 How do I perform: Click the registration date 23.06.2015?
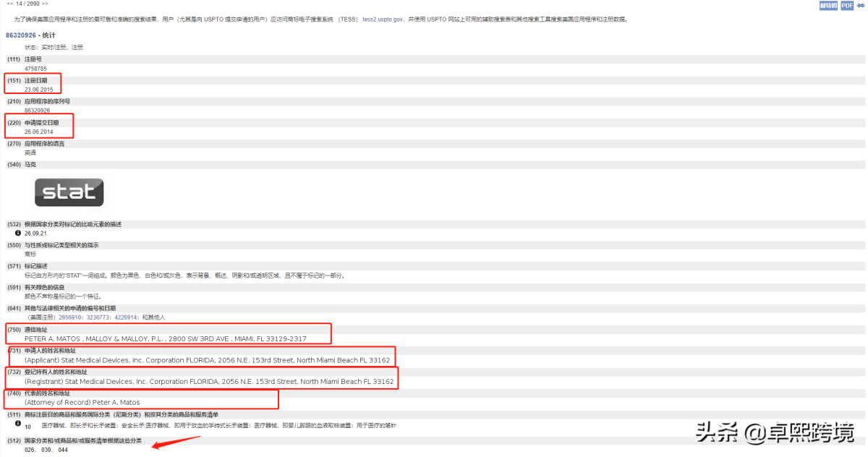click(39, 90)
